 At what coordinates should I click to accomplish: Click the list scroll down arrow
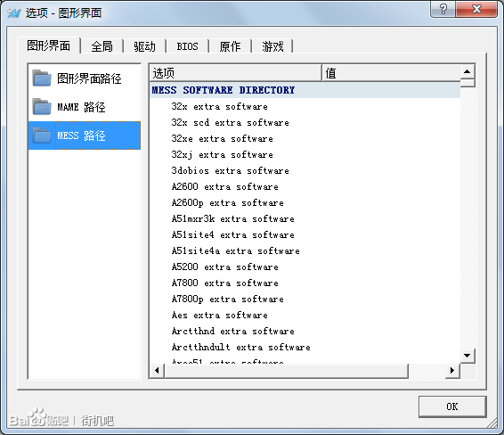tap(467, 356)
